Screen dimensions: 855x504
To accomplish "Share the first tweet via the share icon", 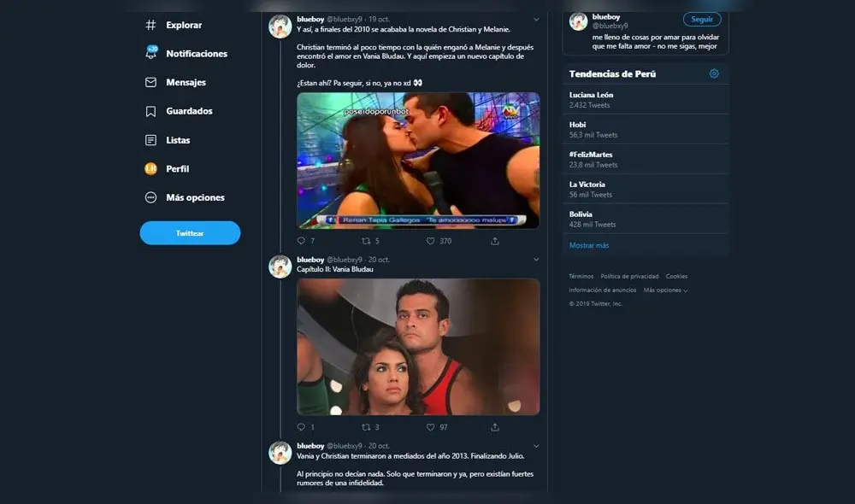I will (x=492, y=240).
